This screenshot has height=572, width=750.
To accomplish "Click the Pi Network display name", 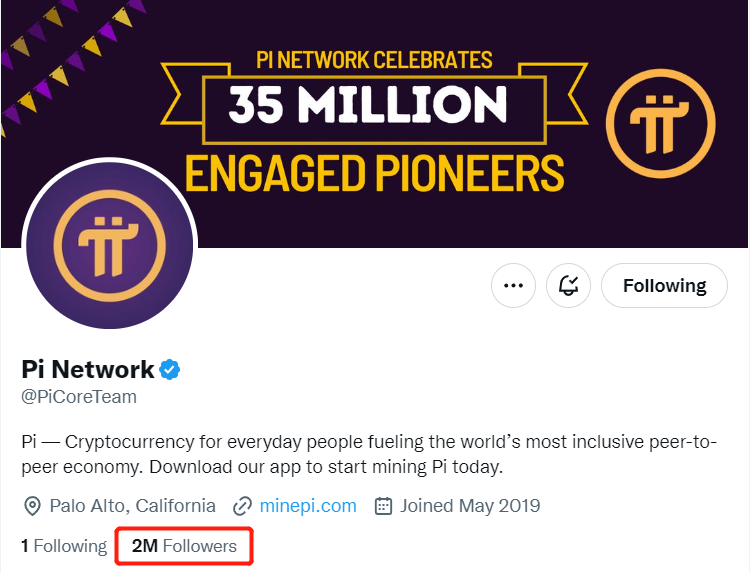I will tap(87, 369).
